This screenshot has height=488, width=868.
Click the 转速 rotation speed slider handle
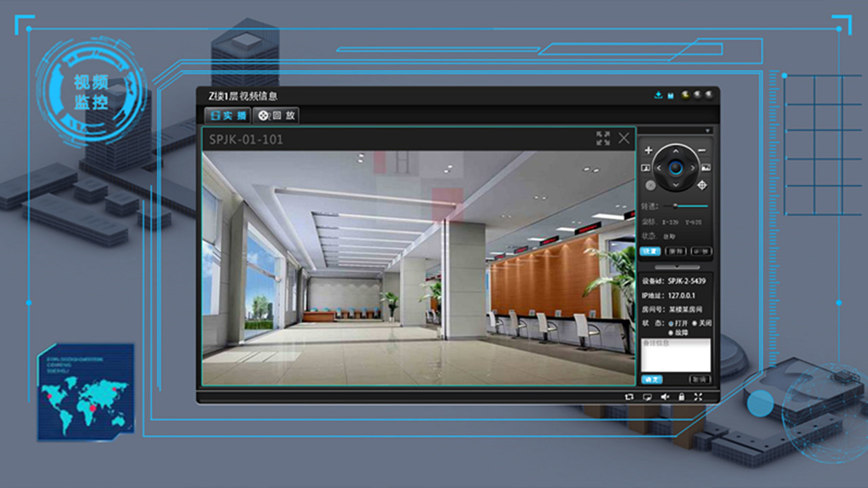675,205
